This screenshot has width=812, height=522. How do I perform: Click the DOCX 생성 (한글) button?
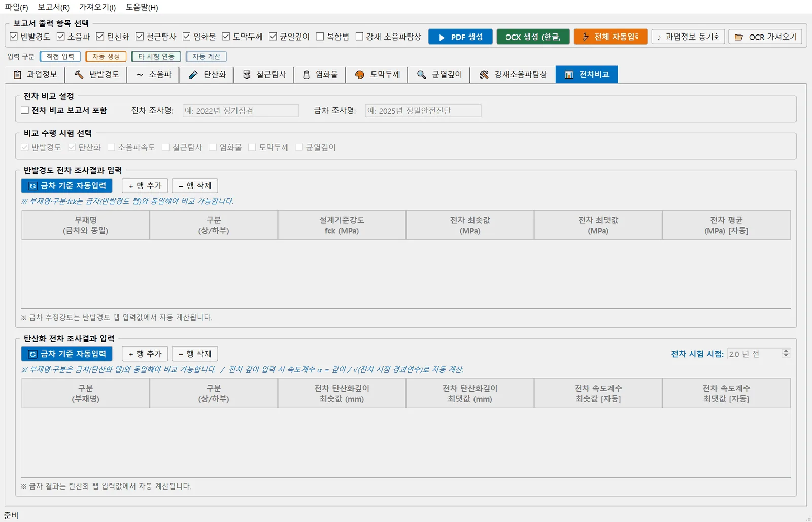(x=533, y=37)
